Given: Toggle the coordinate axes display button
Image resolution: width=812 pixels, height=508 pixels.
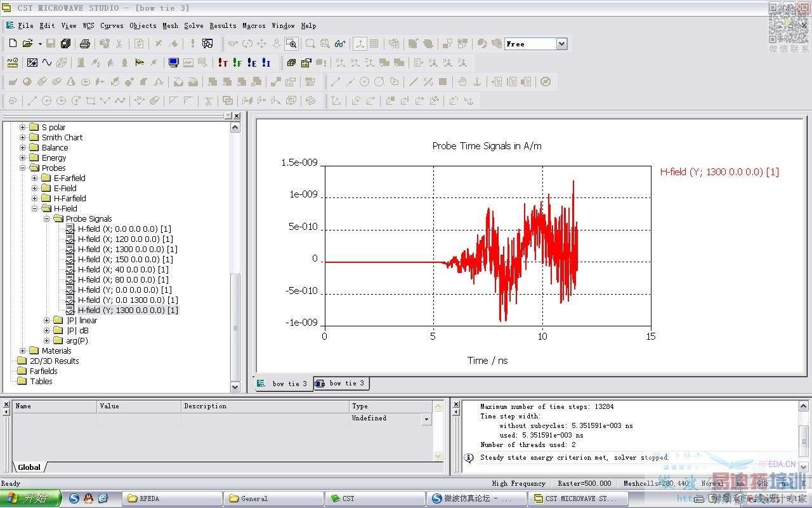Looking at the screenshot, I should point(360,44).
